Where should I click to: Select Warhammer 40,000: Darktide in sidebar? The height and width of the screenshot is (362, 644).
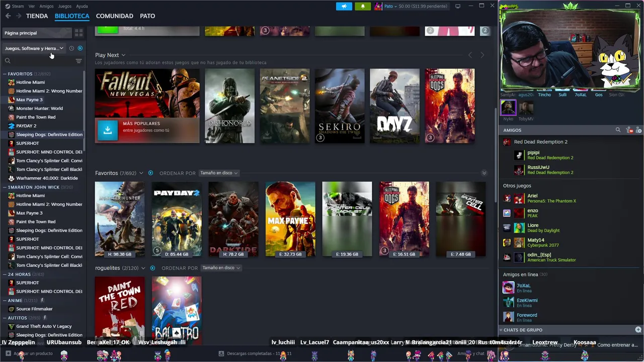click(x=47, y=178)
